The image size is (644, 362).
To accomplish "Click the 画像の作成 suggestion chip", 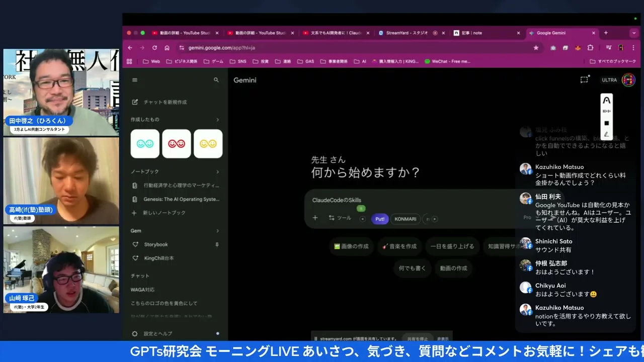I will (x=352, y=246).
